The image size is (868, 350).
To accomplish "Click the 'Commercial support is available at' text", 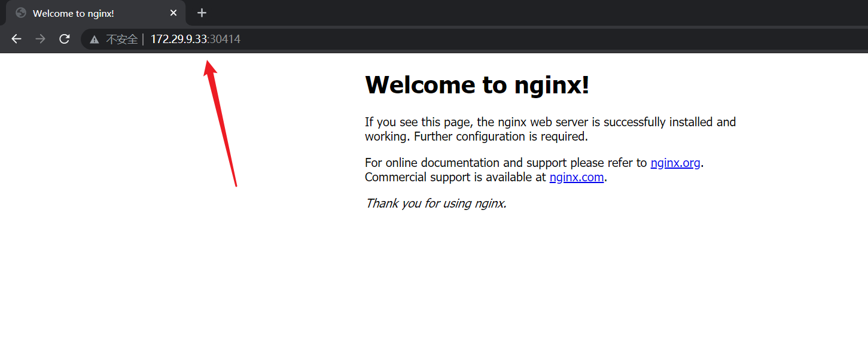I will [456, 177].
